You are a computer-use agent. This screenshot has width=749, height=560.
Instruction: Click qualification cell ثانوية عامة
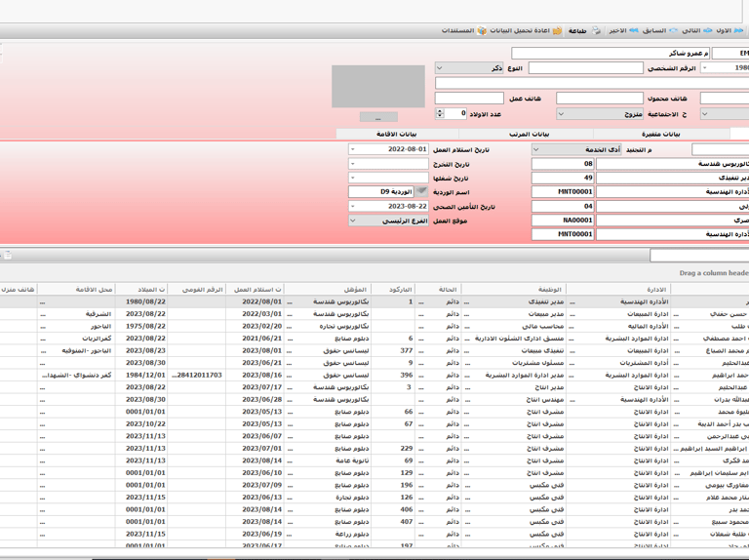pos(328,460)
